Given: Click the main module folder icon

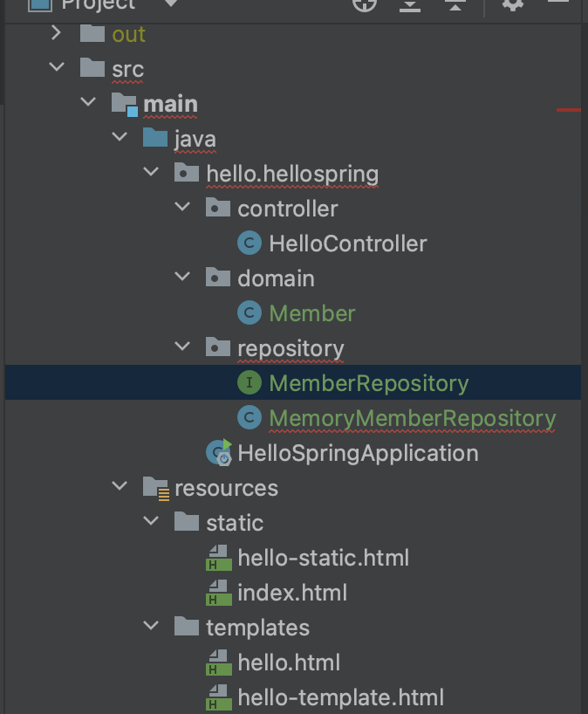Looking at the screenshot, I should (125, 104).
